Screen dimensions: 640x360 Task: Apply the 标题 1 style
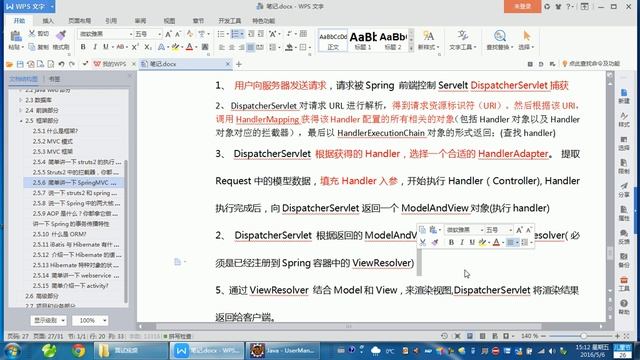point(363,40)
